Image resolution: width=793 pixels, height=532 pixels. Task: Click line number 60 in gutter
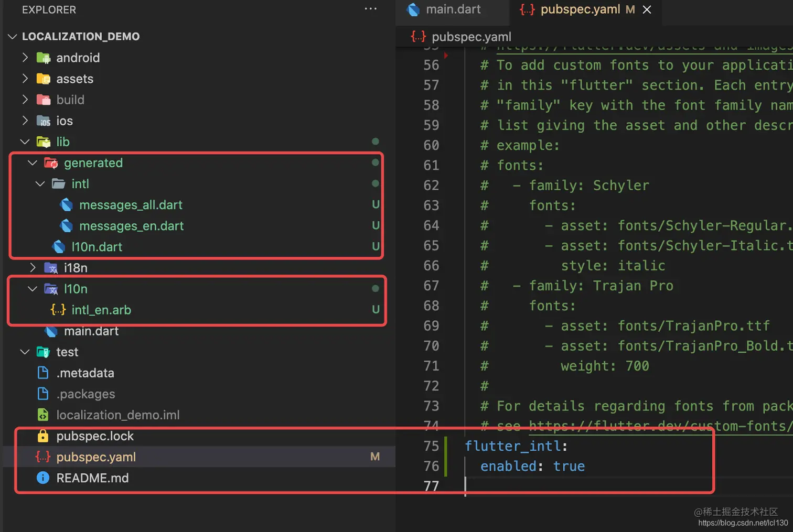(x=431, y=145)
